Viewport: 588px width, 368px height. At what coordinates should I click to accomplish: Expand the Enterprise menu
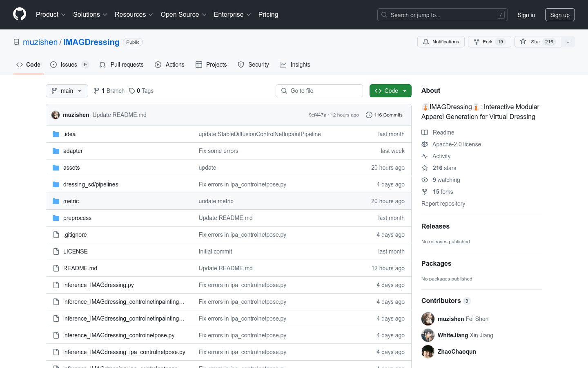[232, 14]
